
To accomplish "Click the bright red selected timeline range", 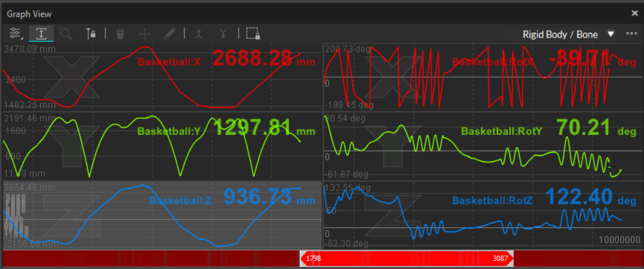I will click(x=405, y=258).
